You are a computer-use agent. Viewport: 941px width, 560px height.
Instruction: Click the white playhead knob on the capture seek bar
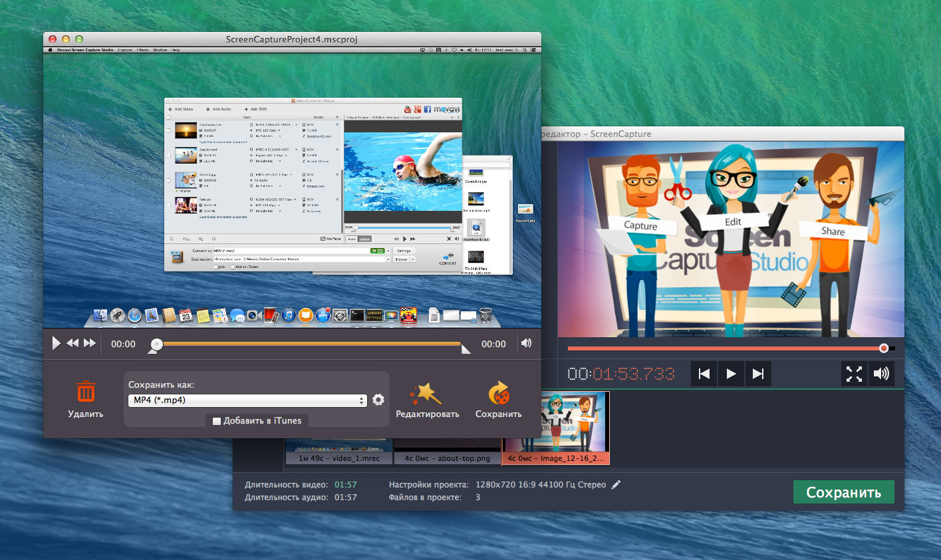[156, 344]
